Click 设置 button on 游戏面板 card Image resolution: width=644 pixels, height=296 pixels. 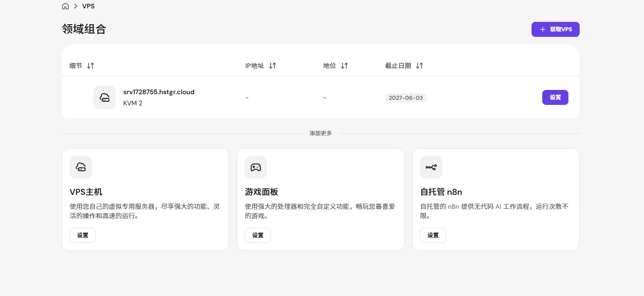(258, 235)
